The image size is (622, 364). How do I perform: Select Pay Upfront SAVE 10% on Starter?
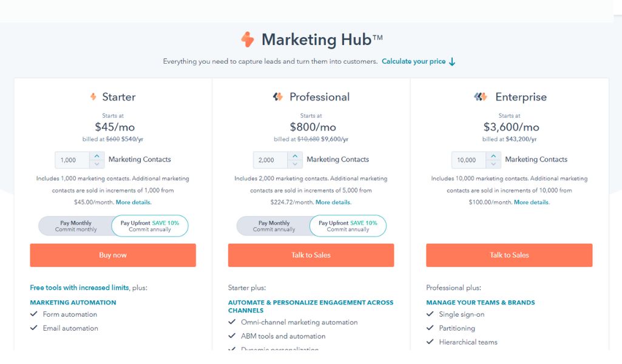point(149,226)
